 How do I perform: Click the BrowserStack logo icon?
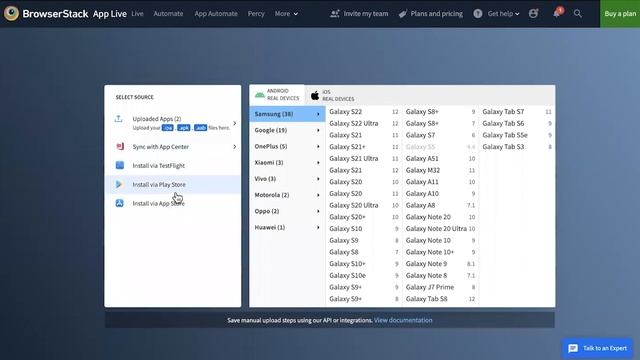11,13
